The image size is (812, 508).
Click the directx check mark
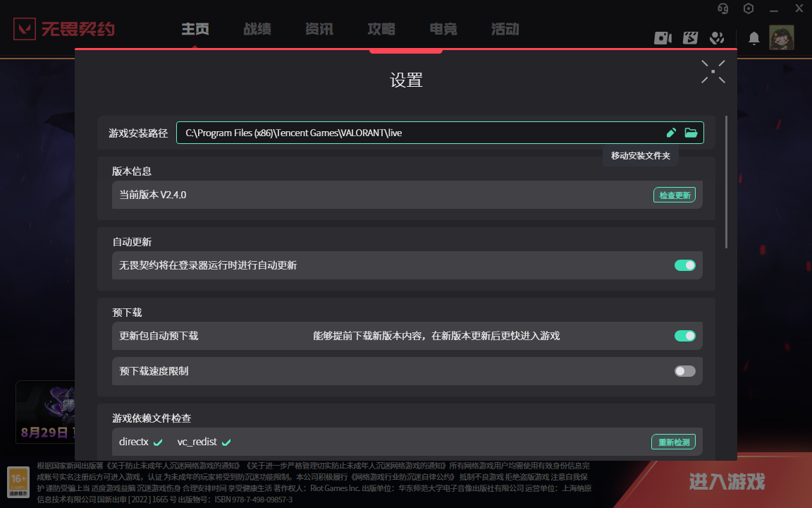click(x=158, y=442)
